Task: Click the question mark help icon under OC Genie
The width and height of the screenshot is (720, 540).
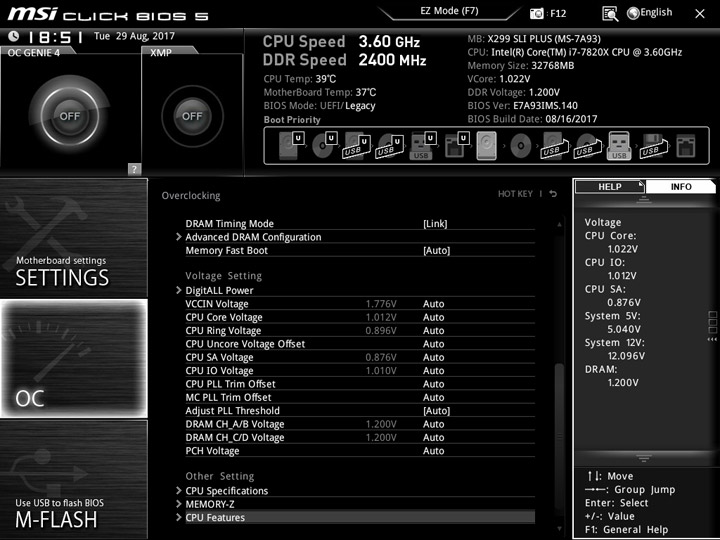Action: (x=134, y=169)
